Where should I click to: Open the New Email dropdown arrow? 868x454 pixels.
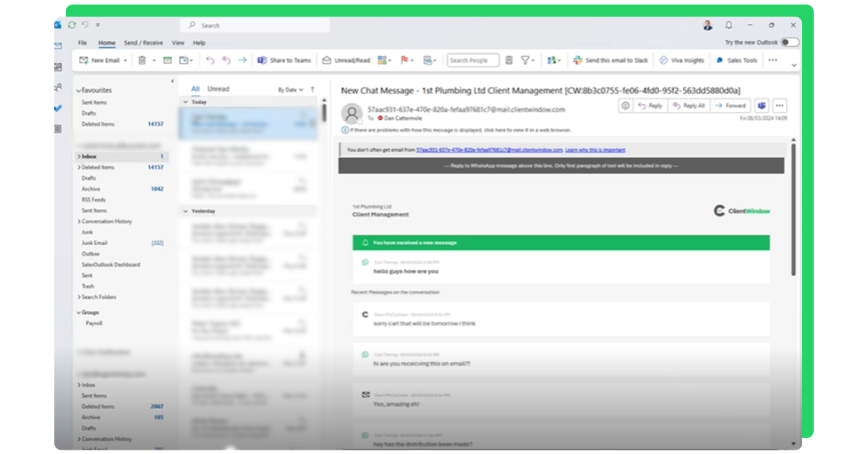point(126,61)
